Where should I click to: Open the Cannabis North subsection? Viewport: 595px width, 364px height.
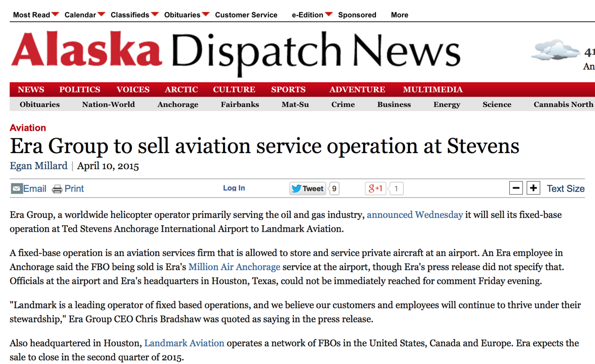click(x=563, y=104)
